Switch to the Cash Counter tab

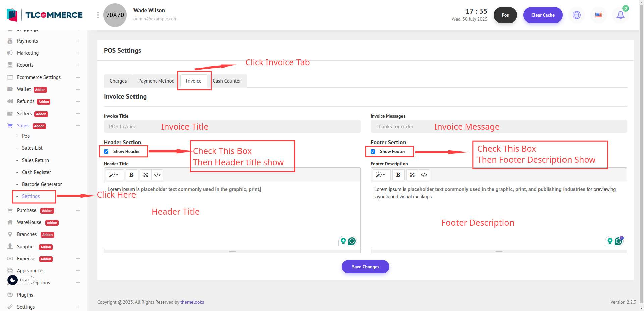click(227, 81)
